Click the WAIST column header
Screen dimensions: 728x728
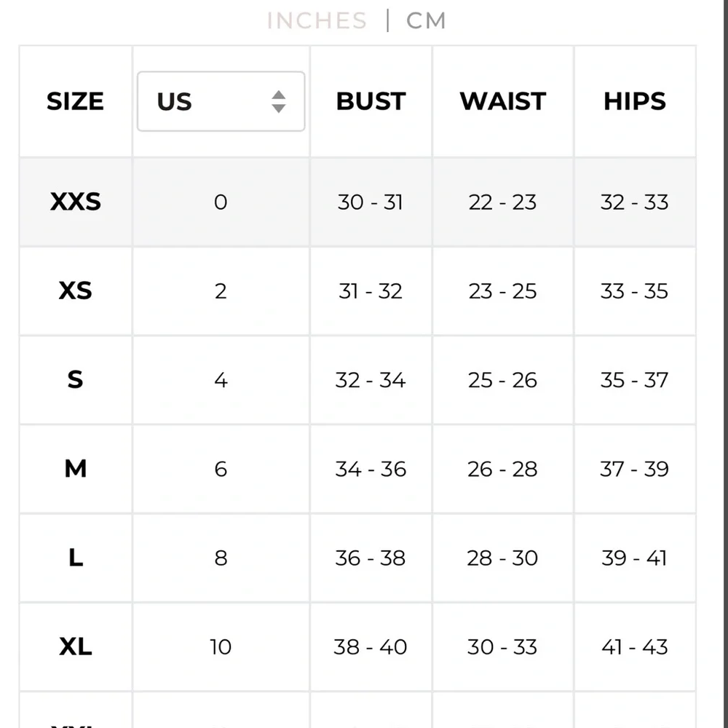pyautogui.click(x=503, y=101)
